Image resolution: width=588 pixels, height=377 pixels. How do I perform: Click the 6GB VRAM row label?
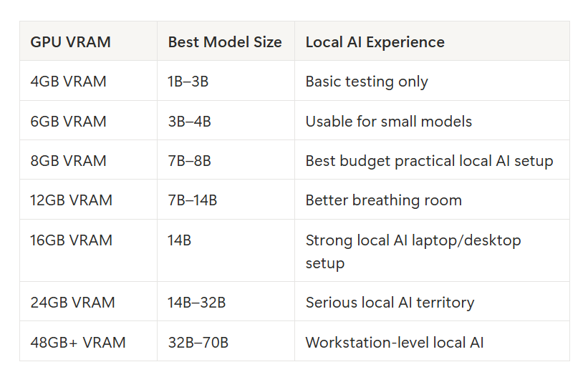[x=68, y=122]
